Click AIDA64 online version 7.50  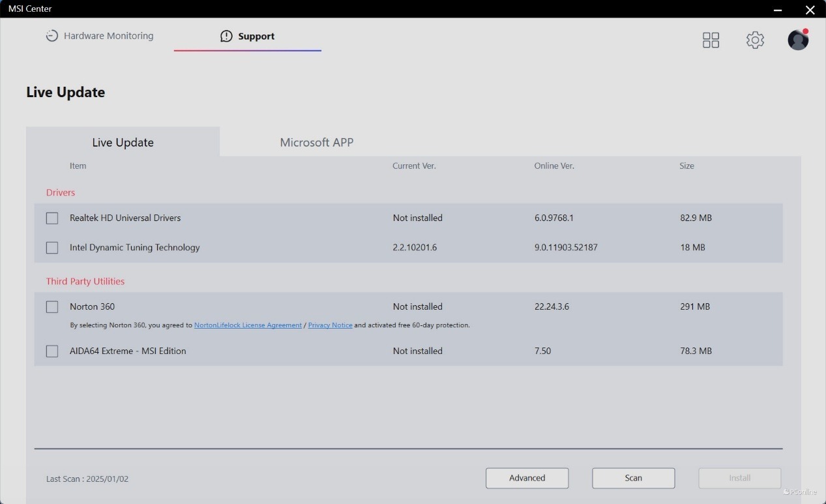click(542, 351)
